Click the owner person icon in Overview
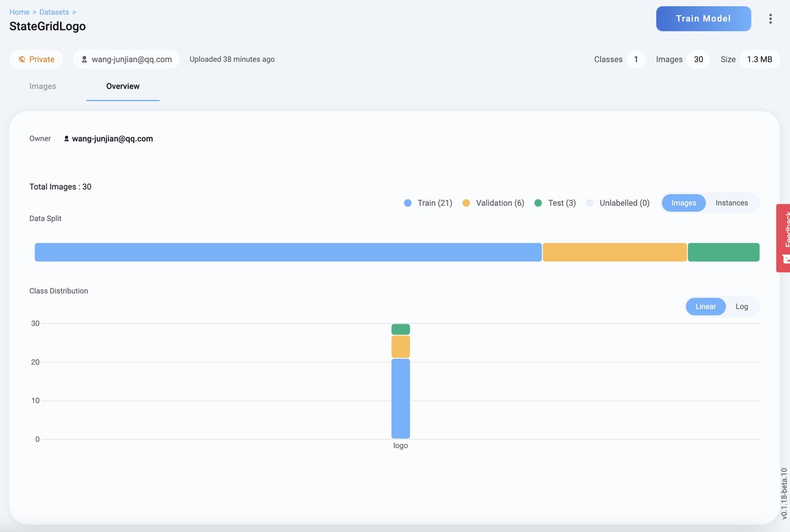This screenshot has height=532, width=790. pos(66,139)
